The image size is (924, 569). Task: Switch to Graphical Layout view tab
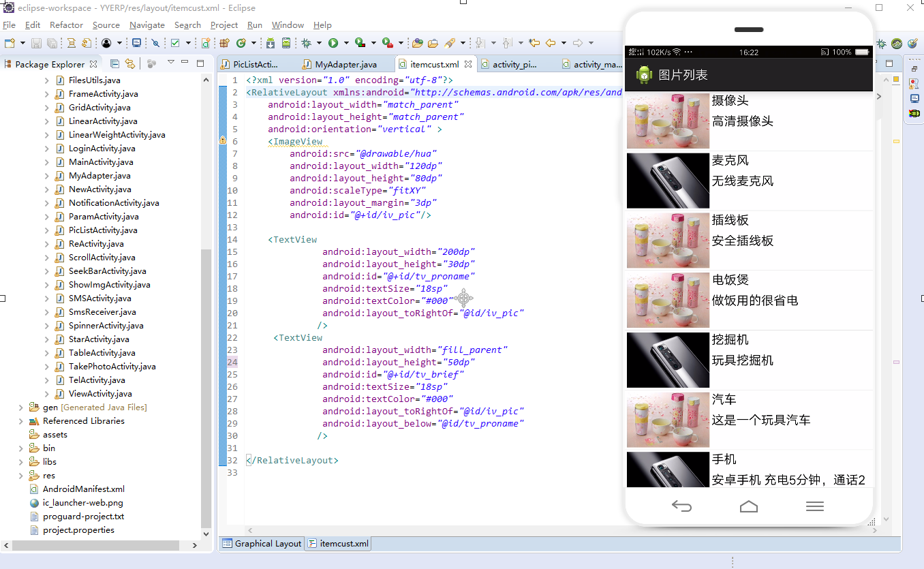262,544
